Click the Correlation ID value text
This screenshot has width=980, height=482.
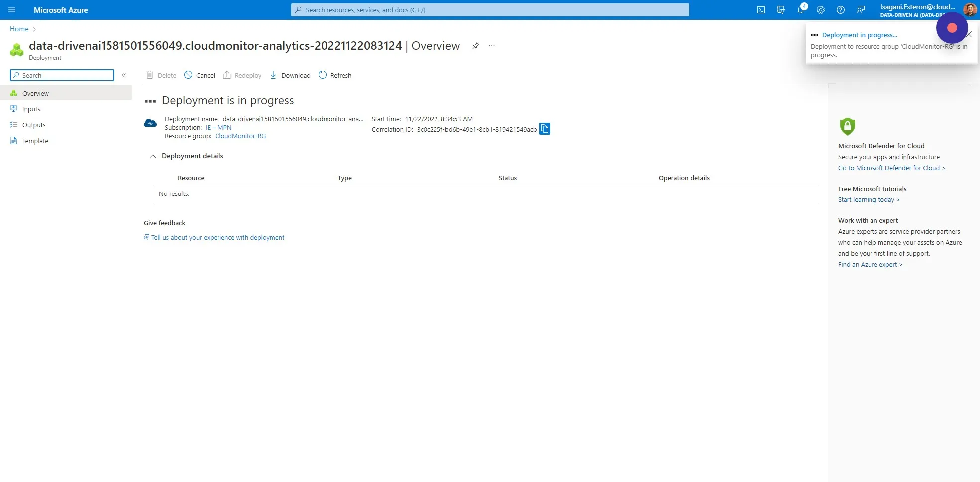(x=477, y=129)
